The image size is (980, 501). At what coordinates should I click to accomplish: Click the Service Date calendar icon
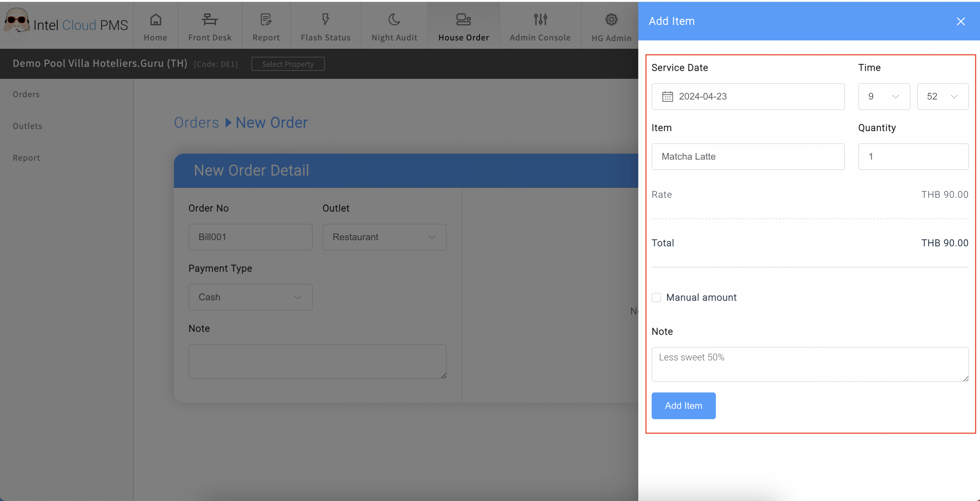point(667,97)
